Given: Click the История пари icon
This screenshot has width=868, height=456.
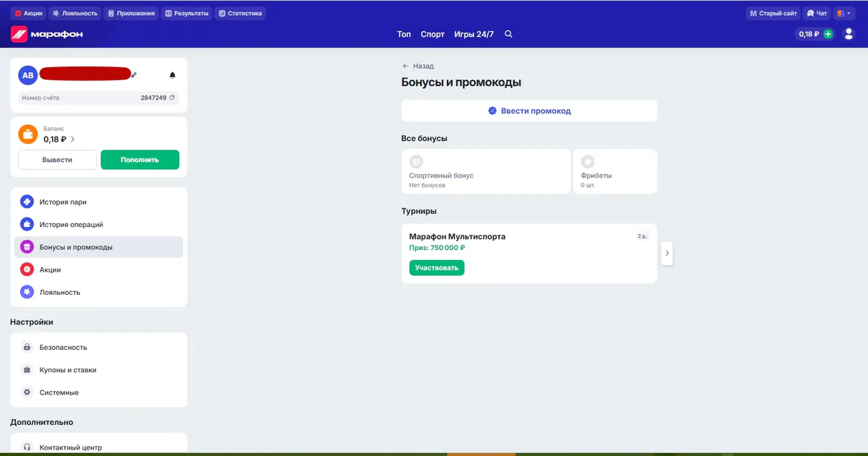Looking at the screenshot, I should [27, 202].
